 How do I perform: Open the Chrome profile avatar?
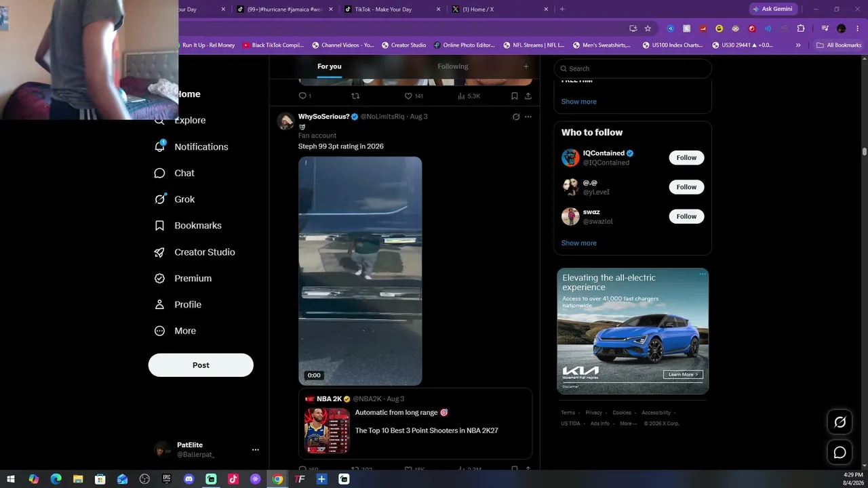click(842, 28)
